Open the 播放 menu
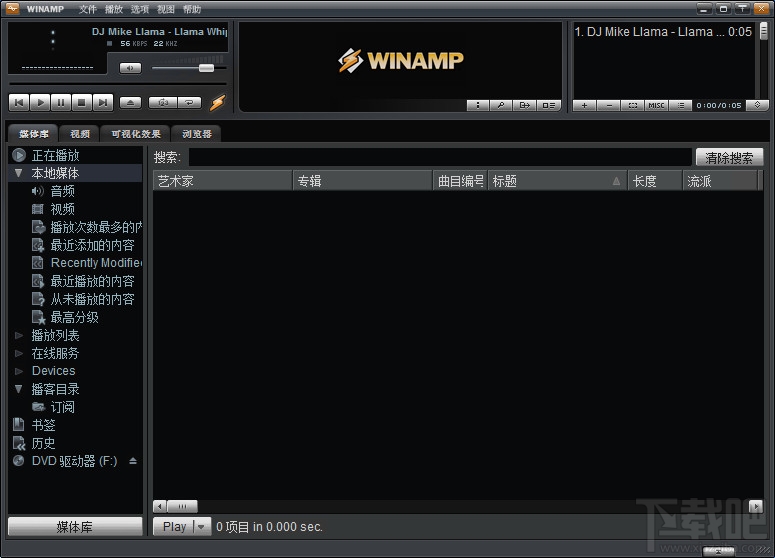The width and height of the screenshot is (775, 558). pyautogui.click(x=114, y=9)
